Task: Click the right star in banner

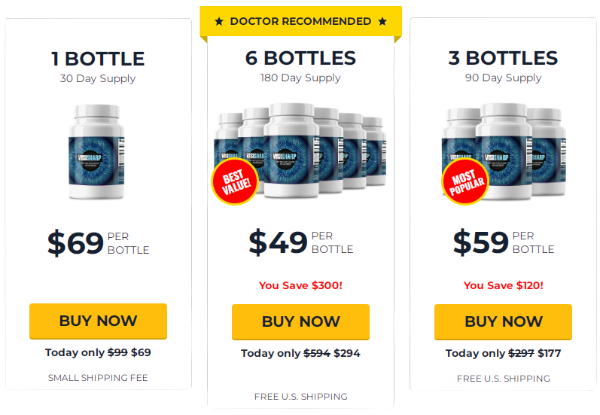Action: tap(382, 21)
